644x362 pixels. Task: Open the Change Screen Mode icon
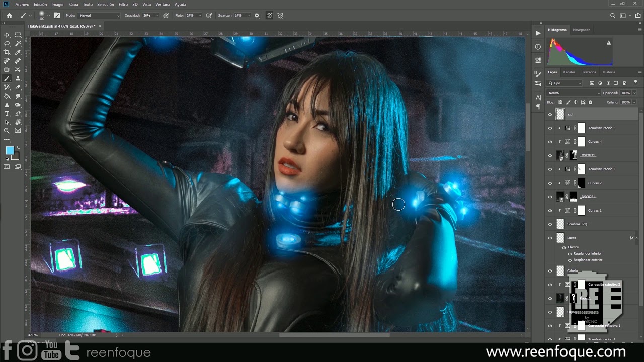click(x=18, y=167)
